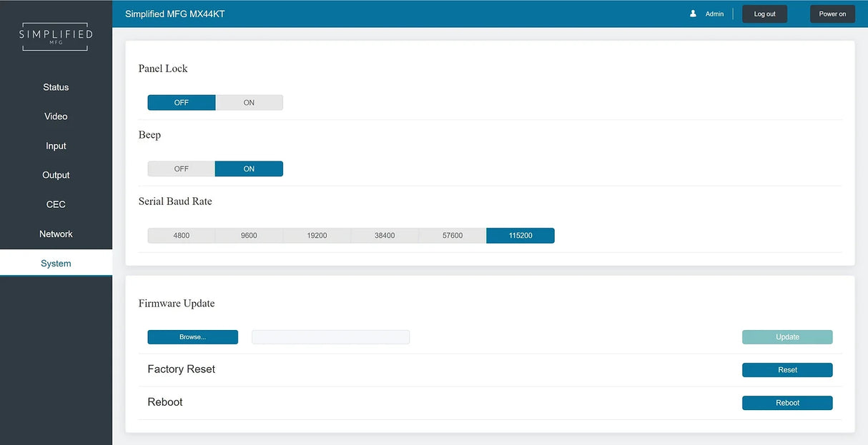This screenshot has width=868, height=445.
Task: Set Panel Lock to OFF
Action: 182,103
